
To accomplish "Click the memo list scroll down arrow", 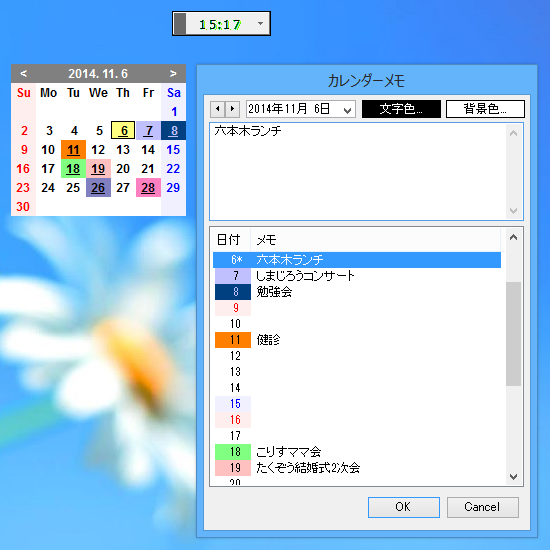I will click(x=514, y=477).
